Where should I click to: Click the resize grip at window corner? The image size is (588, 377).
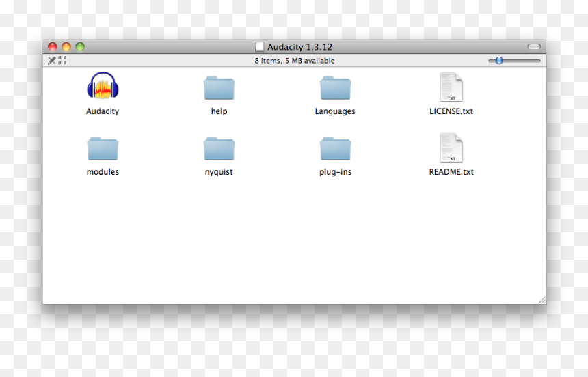[542, 300]
